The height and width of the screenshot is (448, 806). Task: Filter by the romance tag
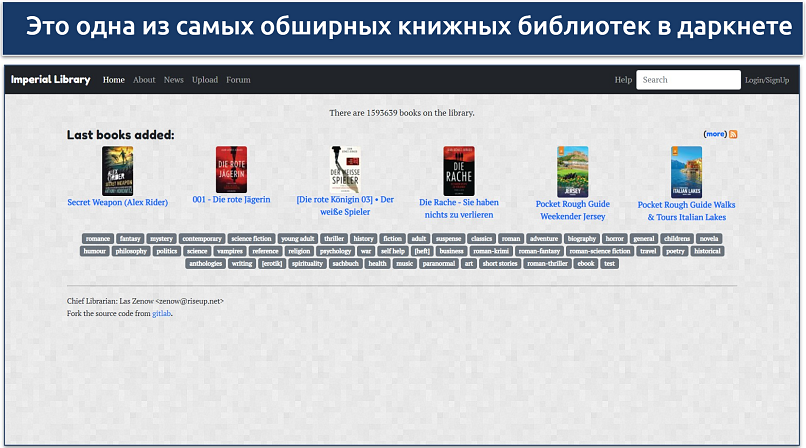point(98,239)
